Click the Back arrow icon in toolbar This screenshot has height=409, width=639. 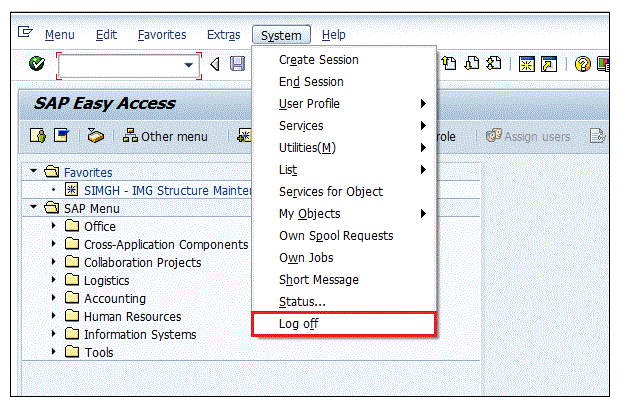[x=215, y=64]
